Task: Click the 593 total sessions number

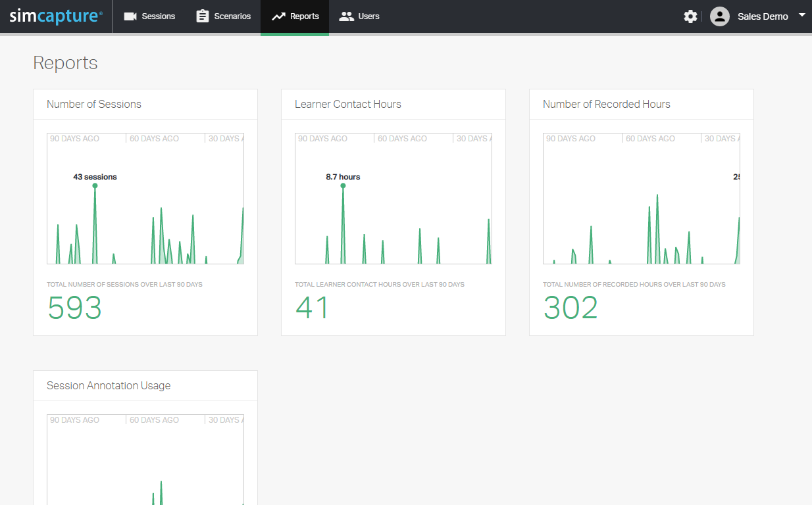Action: (75, 308)
